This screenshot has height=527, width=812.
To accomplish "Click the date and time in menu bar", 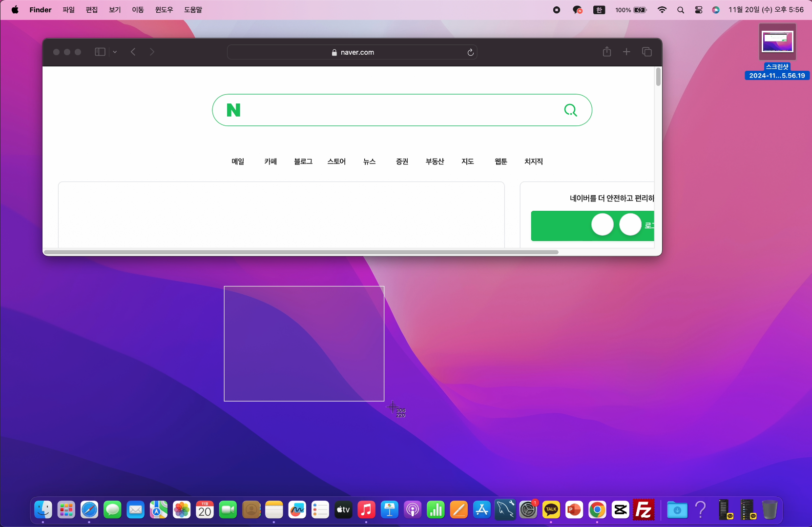I will tap(766, 10).
